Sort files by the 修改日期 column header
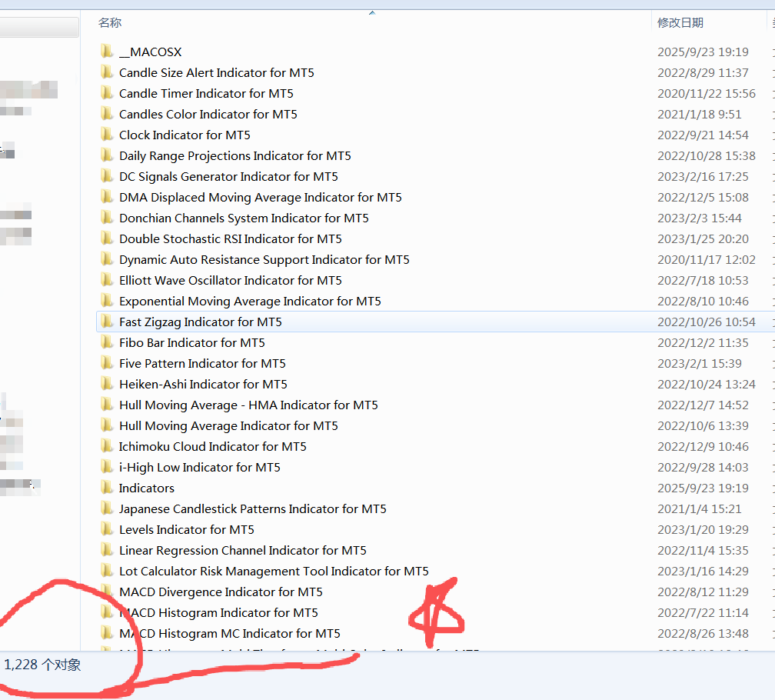 click(x=680, y=23)
